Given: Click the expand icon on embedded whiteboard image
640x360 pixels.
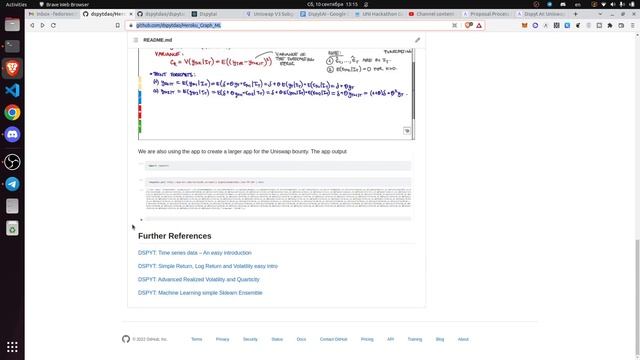Looking at the screenshot, I should point(407,131).
